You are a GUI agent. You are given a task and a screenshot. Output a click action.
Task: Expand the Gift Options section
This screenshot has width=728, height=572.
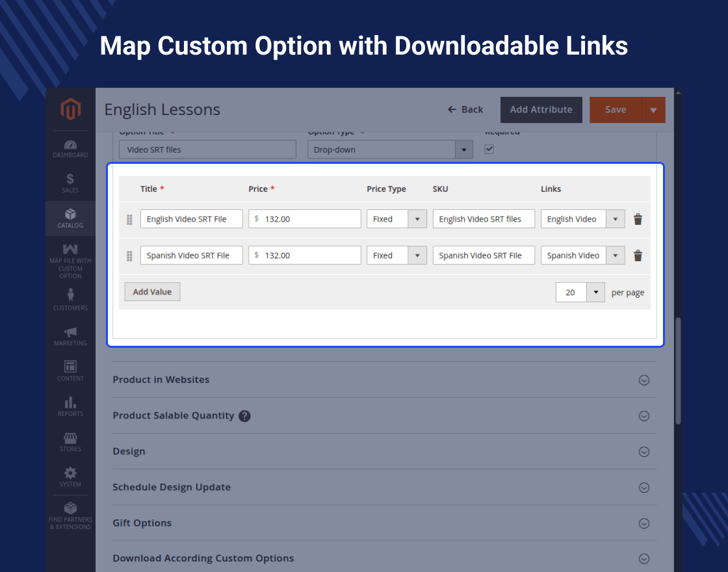point(643,523)
